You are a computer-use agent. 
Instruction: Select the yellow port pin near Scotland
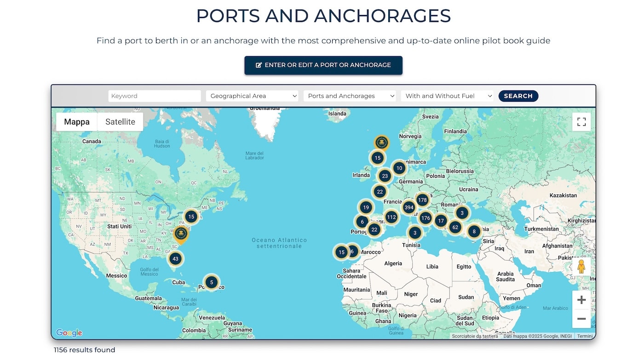point(381,142)
